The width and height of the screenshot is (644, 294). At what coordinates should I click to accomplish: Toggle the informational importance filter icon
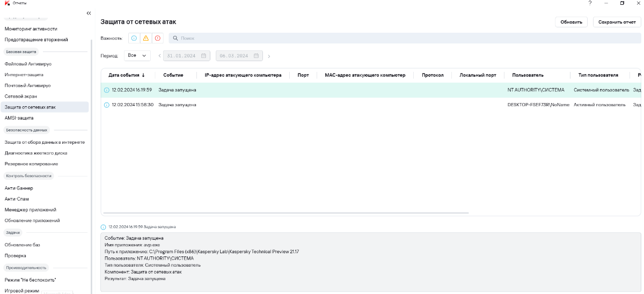tap(134, 38)
